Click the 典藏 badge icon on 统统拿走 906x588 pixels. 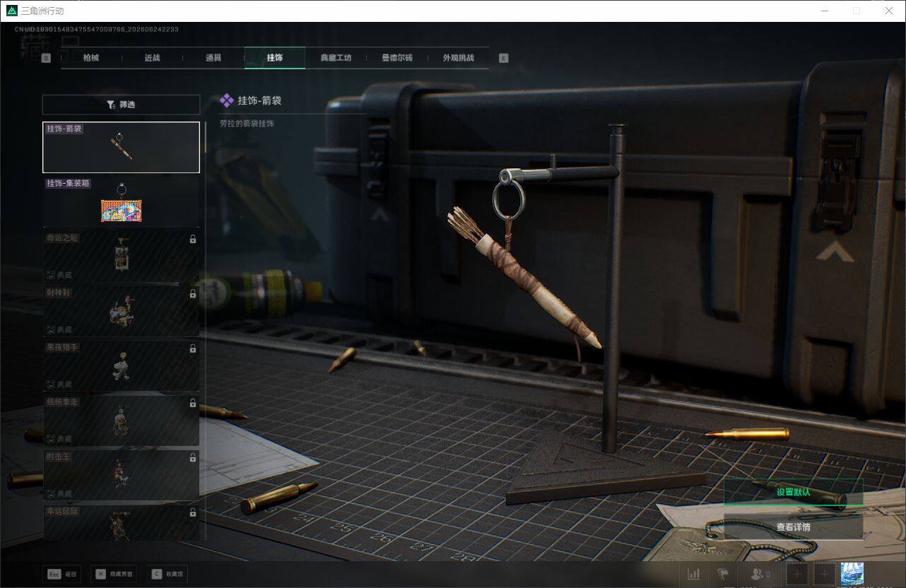click(x=51, y=439)
